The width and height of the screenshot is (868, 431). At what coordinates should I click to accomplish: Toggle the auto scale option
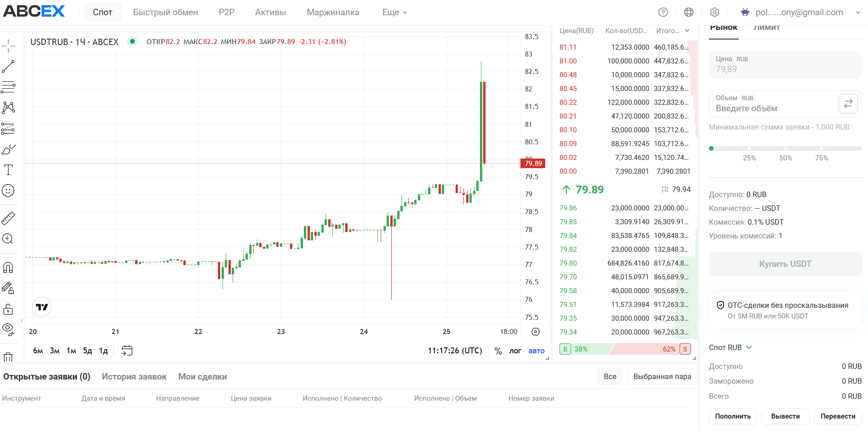[537, 351]
